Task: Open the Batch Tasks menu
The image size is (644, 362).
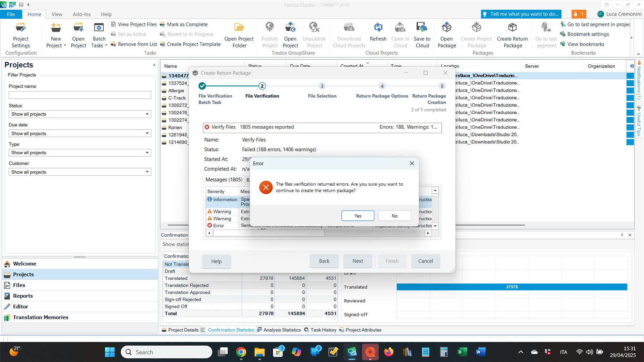Action: (x=99, y=34)
